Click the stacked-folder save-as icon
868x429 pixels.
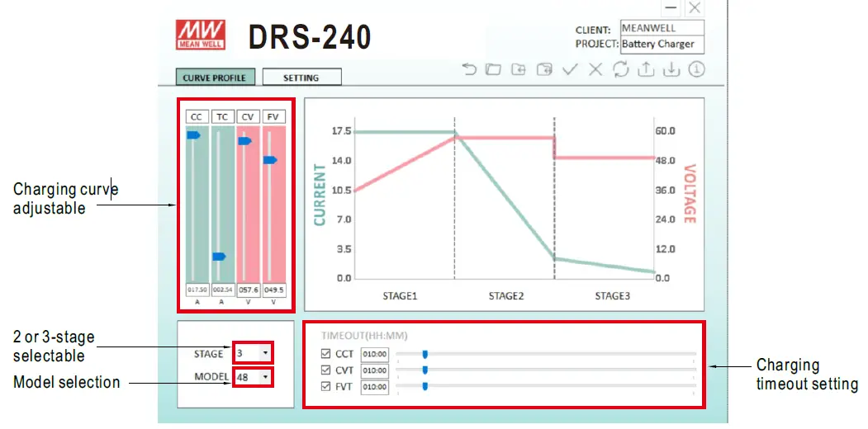[544, 69]
